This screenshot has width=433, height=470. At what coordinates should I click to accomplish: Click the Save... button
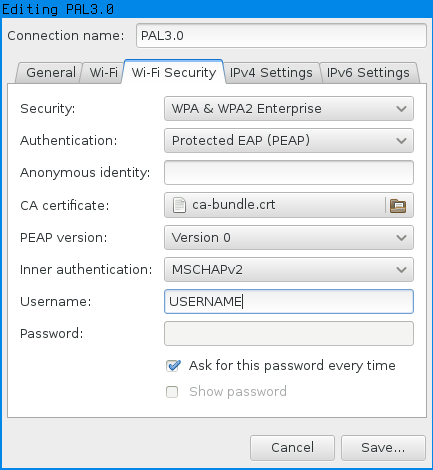[383, 448]
